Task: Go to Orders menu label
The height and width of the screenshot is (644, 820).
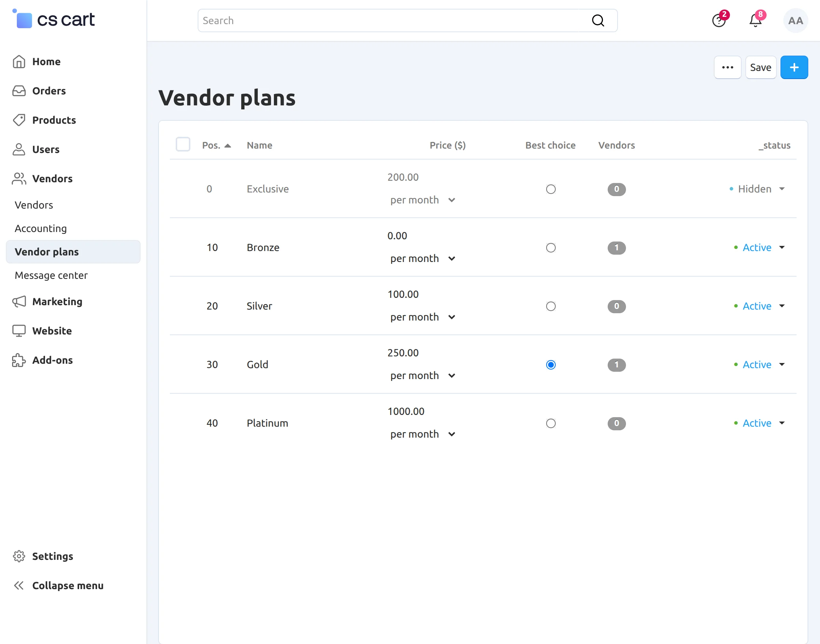Action: pos(49,91)
